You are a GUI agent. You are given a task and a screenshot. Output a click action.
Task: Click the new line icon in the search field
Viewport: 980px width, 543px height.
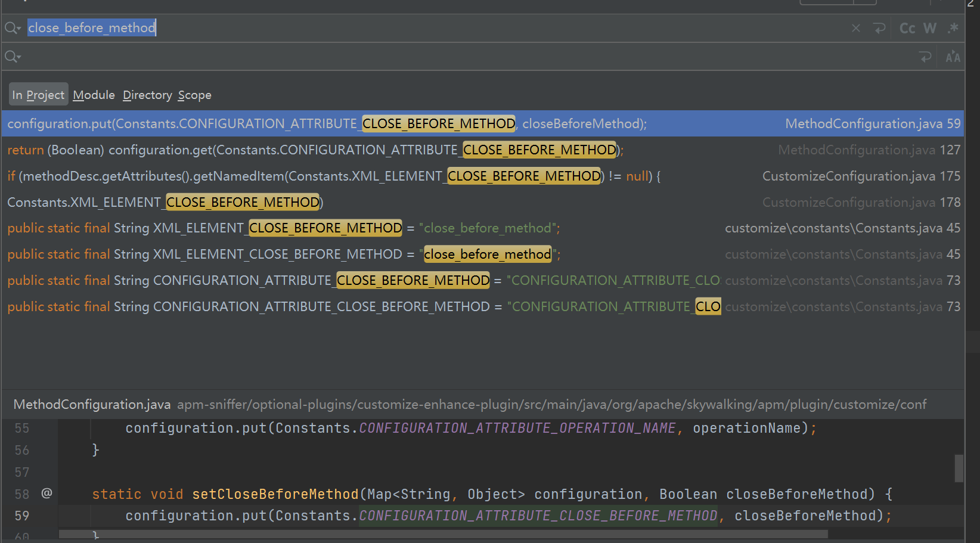coord(879,28)
